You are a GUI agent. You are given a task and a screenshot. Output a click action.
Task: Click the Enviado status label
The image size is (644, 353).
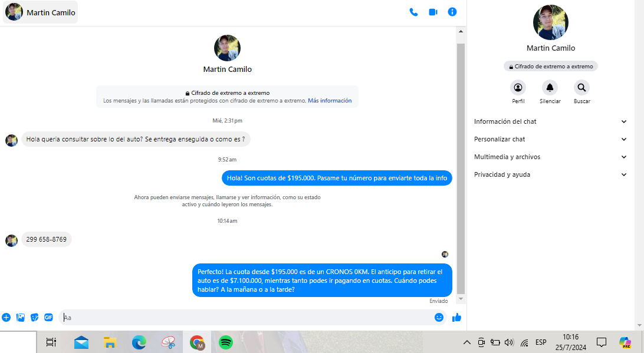439,301
